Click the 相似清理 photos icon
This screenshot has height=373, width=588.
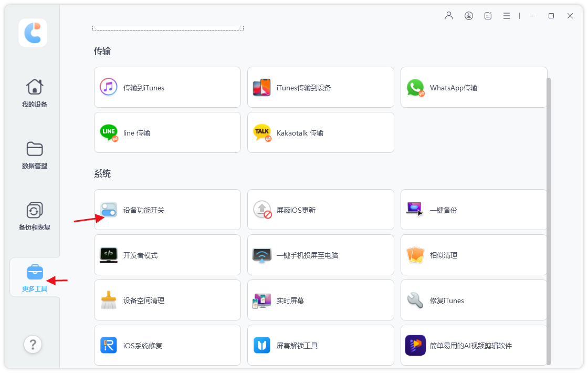point(415,255)
